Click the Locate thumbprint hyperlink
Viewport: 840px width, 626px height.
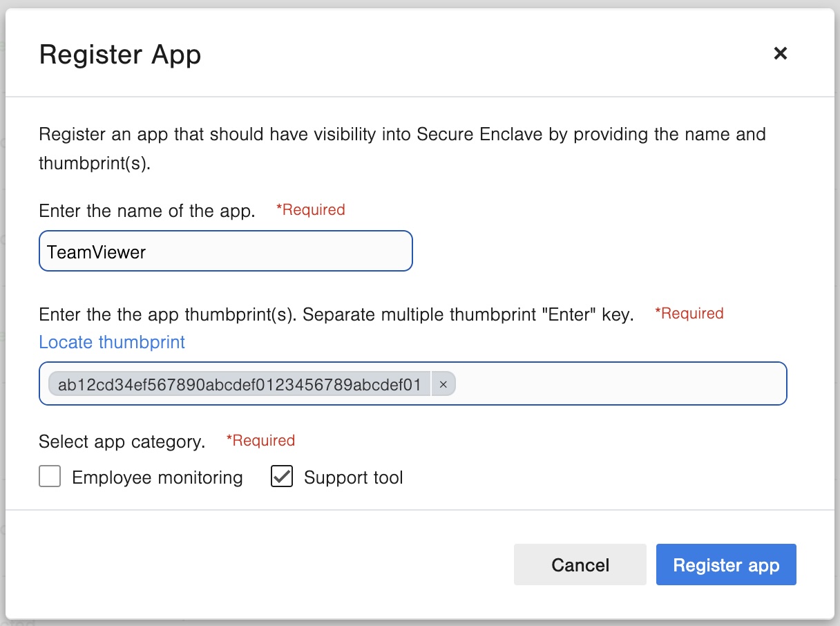111,342
